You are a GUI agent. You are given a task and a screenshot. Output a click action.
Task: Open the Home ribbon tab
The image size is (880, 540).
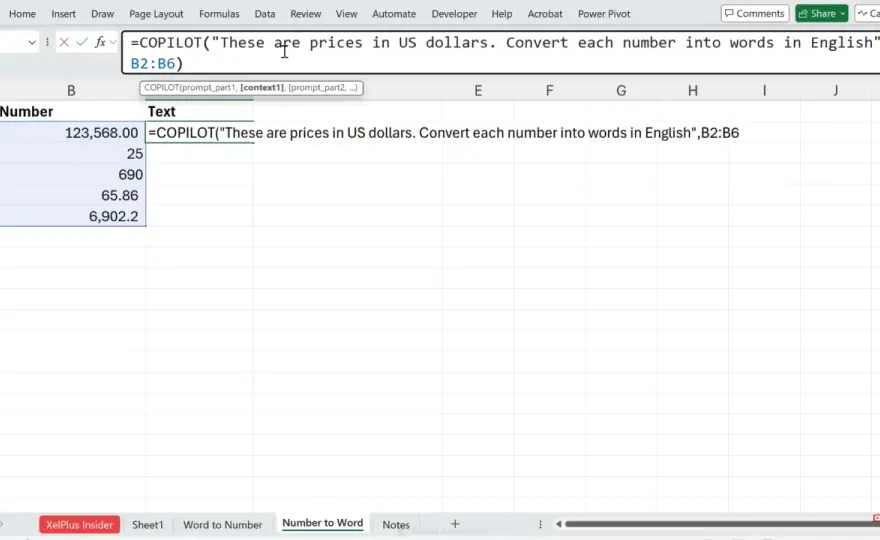click(x=22, y=13)
